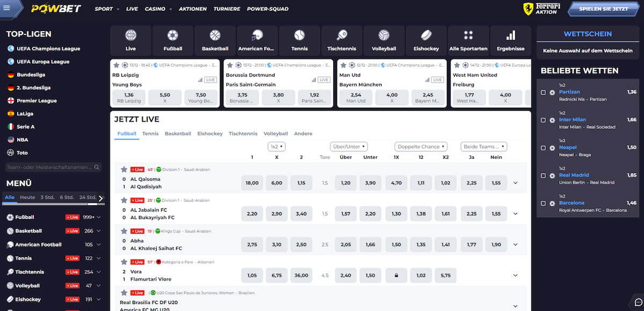The image size is (644, 311).
Task: Switch to Volleyball tab in Jetzt Live
Action: 276,134
